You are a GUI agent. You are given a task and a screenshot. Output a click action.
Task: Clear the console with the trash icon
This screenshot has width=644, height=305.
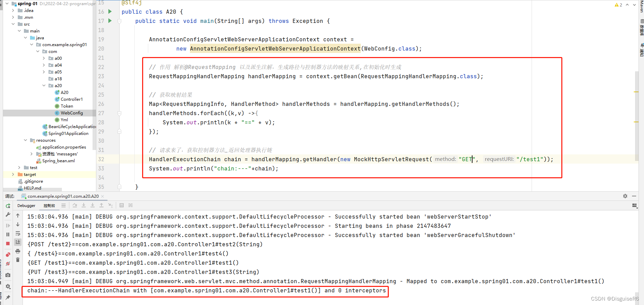(18, 260)
